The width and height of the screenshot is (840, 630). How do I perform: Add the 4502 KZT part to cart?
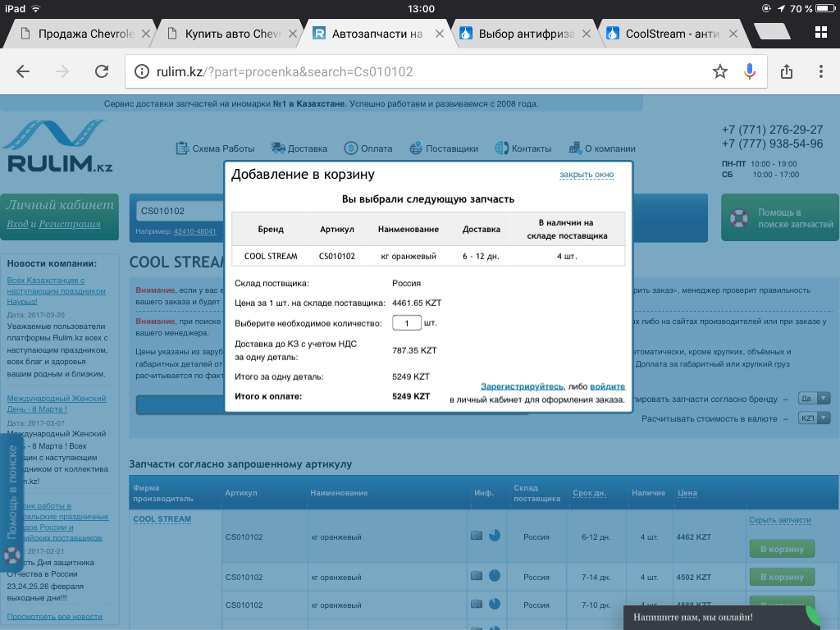pyautogui.click(x=782, y=577)
